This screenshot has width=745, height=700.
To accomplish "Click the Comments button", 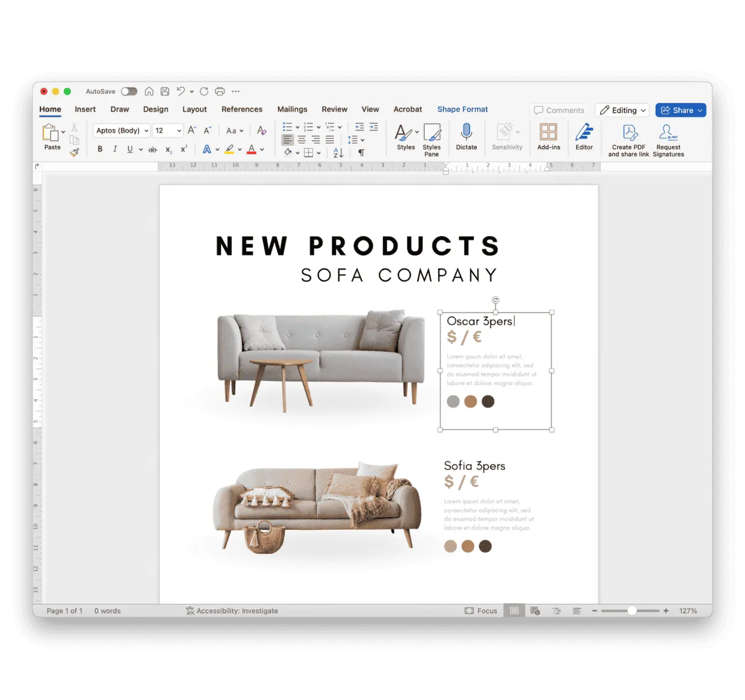I will (x=559, y=110).
